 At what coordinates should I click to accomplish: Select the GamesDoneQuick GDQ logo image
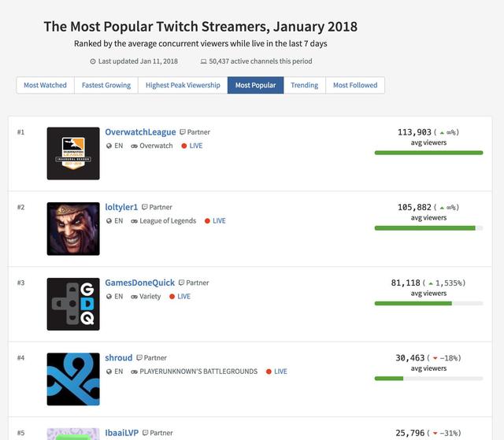tap(73, 304)
